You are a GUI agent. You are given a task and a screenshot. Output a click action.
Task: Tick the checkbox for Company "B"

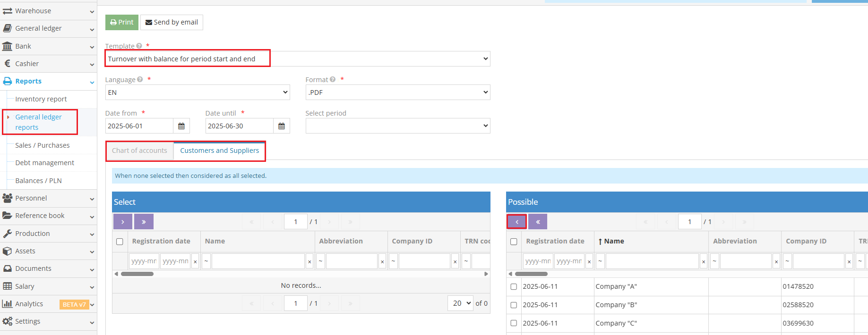(x=514, y=305)
